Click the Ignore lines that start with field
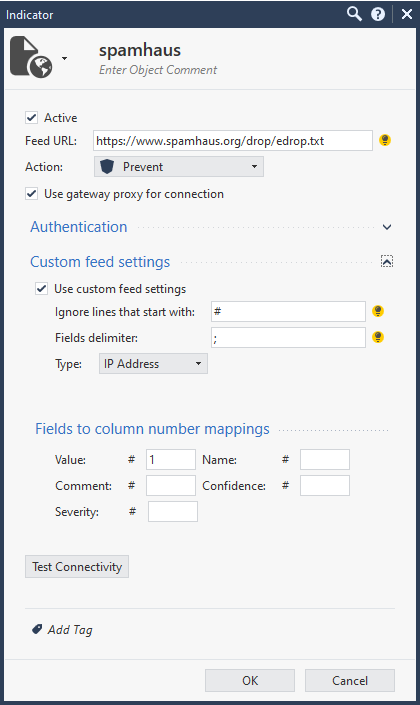Screen dimensions: 420x705 pyautogui.click(x=288, y=312)
